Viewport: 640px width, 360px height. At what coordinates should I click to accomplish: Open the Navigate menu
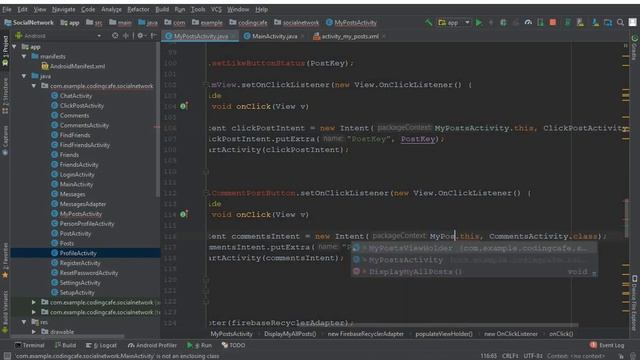64,9
